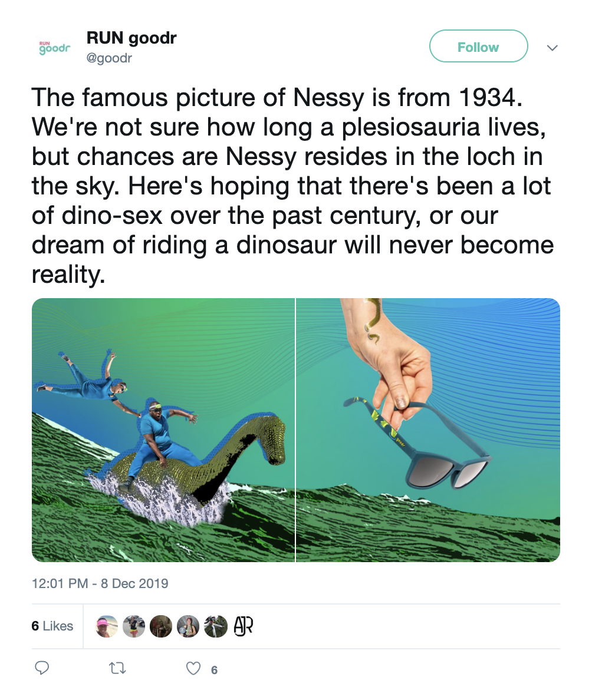This screenshot has width=592, height=700.
Task: Click the tweet text about Nessy
Action: pos(292,185)
